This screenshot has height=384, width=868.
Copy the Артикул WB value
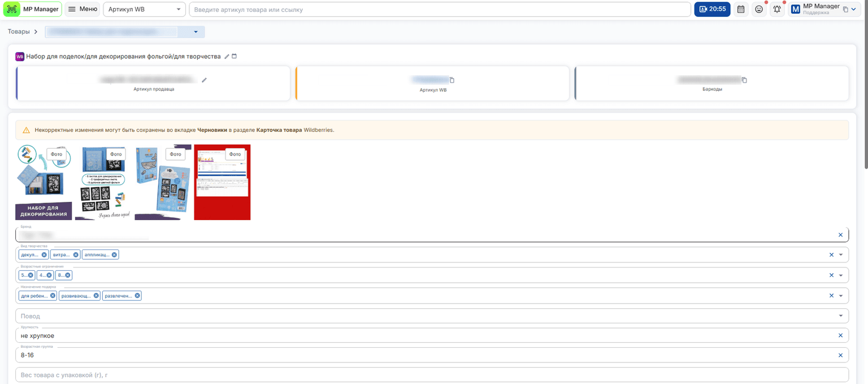[x=452, y=80]
